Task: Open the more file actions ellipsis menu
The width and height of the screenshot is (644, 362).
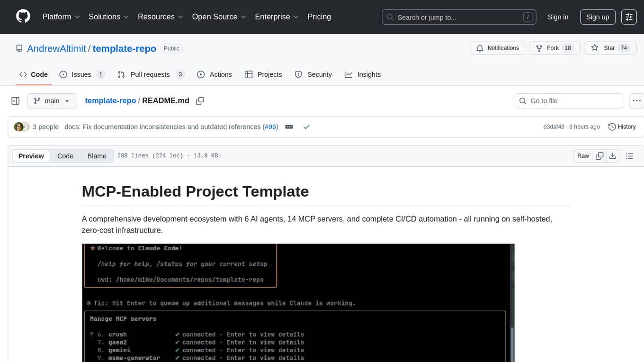Action: [637, 101]
